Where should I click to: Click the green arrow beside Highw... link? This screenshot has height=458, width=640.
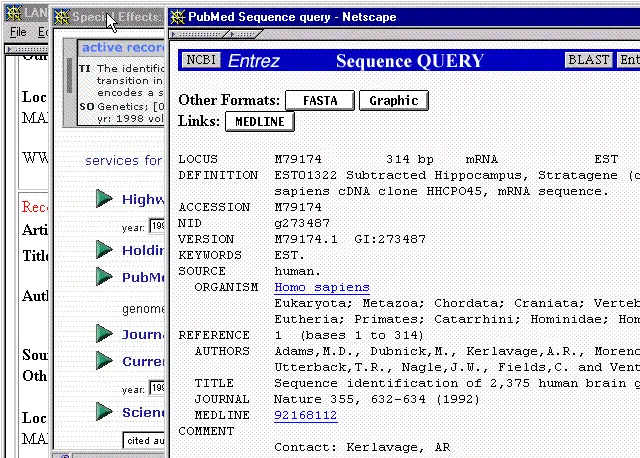[x=104, y=198]
